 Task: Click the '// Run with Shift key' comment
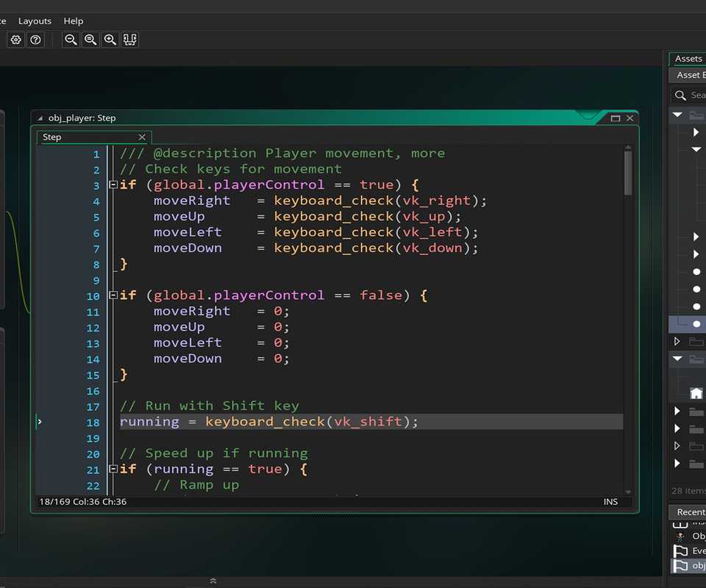(x=210, y=406)
